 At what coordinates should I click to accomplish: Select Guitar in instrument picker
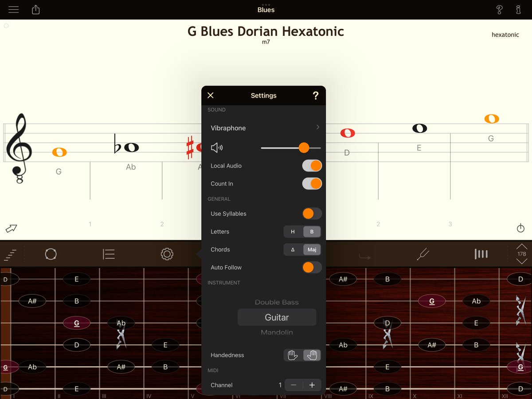(277, 317)
